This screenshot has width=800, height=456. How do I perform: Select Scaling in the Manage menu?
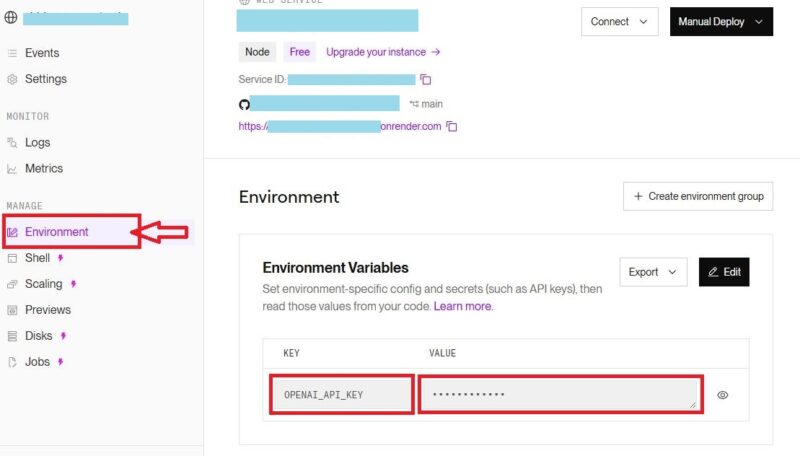pos(43,284)
